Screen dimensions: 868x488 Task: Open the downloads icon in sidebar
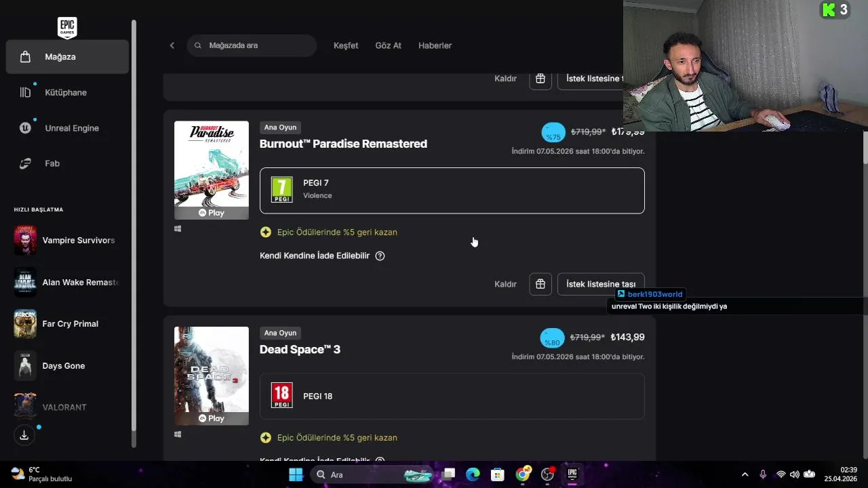[24, 435]
